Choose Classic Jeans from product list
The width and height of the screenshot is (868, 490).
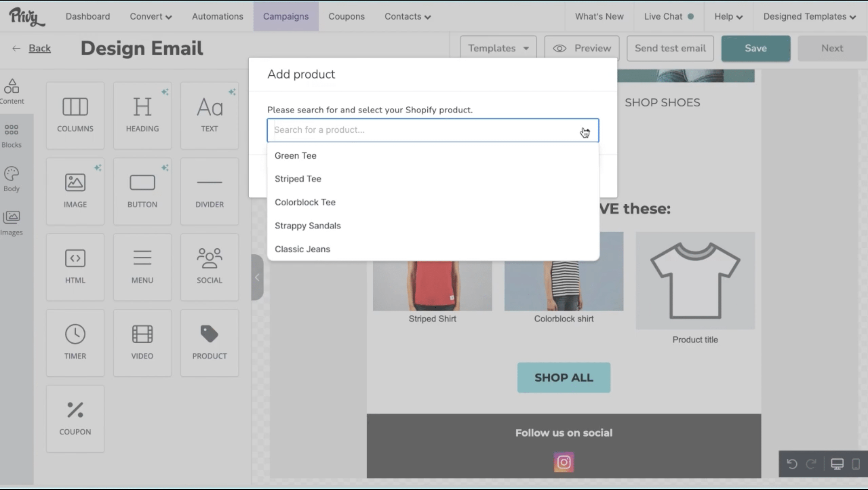coord(433,249)
